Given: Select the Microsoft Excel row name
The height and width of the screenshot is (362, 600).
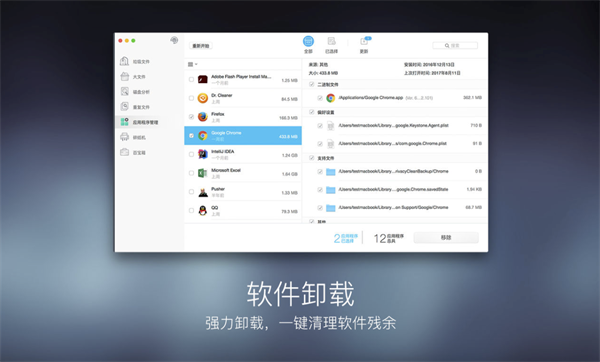Looking at the screenshot, I should coord(226,170).
